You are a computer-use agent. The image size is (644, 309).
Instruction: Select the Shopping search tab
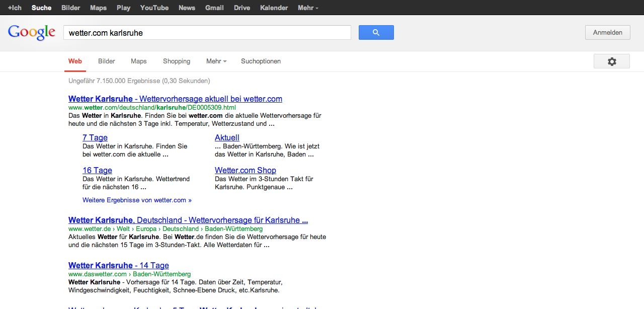176,61
